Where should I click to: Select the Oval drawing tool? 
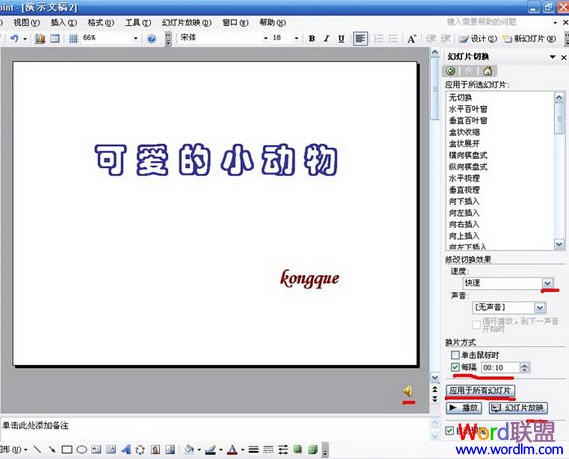point(82,450)
